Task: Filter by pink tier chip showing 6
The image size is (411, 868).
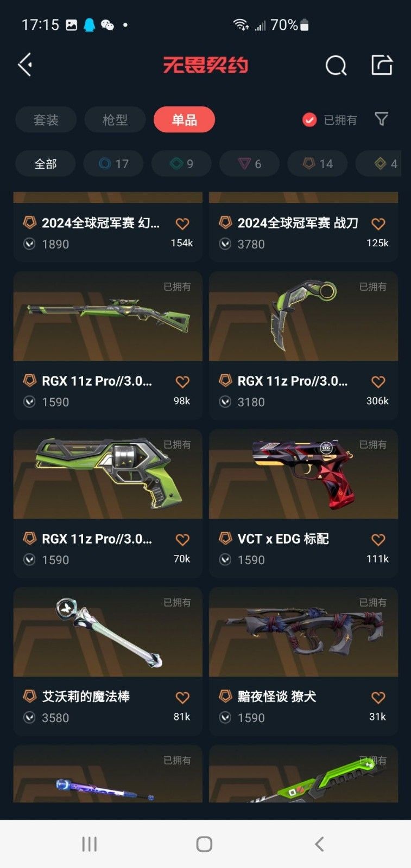Action: coord(249,164)
